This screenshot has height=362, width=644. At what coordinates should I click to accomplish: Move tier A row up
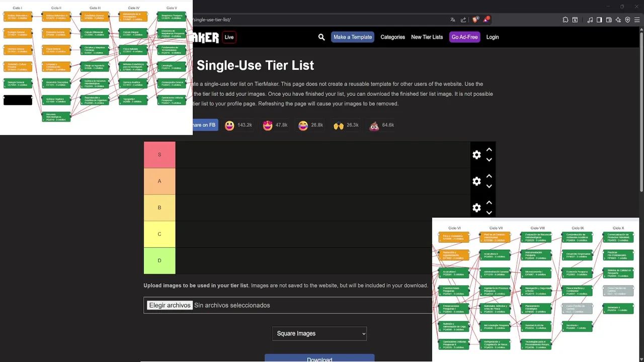pyautogui.click(x=489, y=176)
